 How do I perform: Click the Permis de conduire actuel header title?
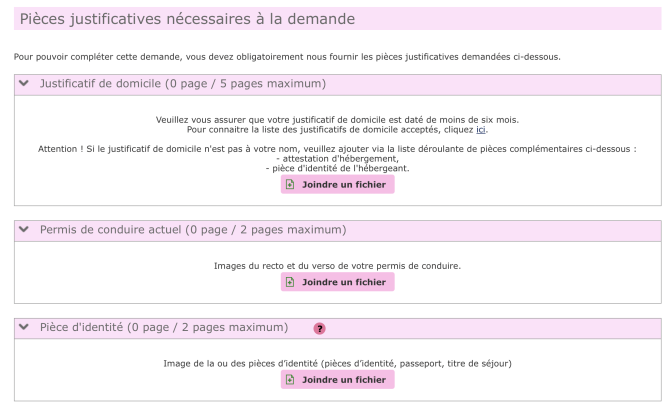tap(192, 230)
